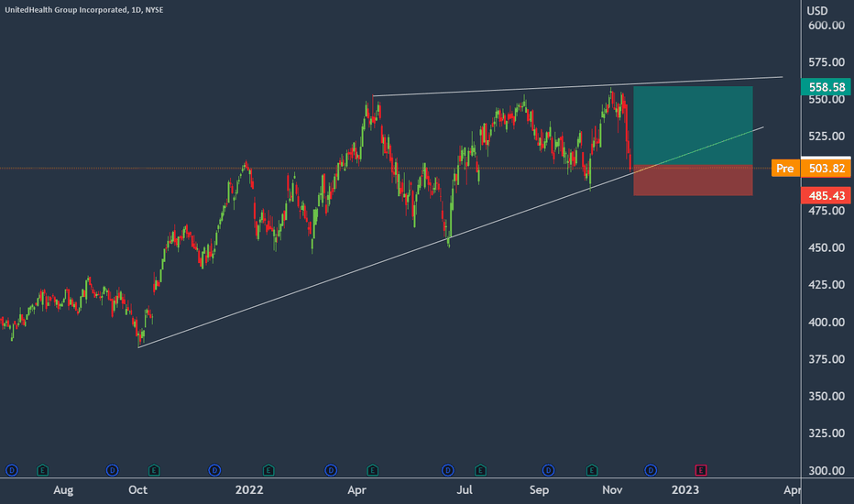Viewport: 854px width, 504px height.
Task: Open dividend marker between Aug and Oct
Action: 112,470
